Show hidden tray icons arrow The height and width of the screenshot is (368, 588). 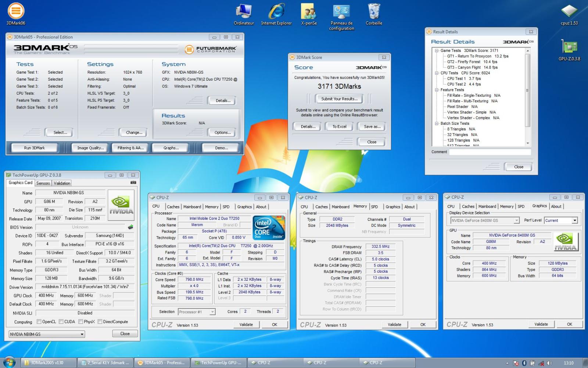pos(507,363)
